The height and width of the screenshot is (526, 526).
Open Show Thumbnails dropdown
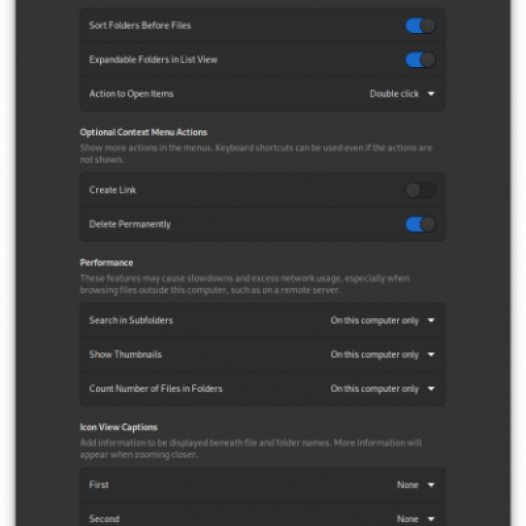(x=382, y=355)
